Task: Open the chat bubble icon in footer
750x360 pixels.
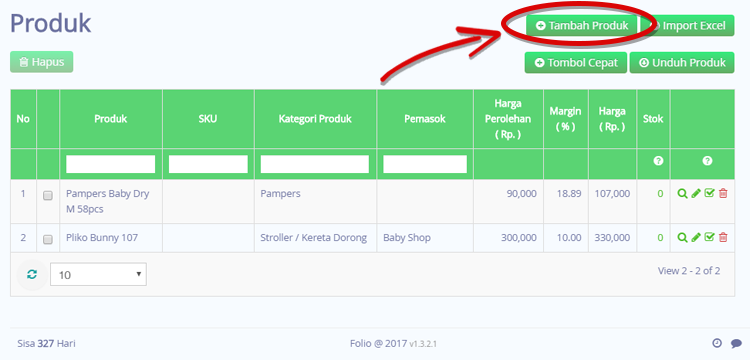Action: pyautogui.click(x=736, y=343)
